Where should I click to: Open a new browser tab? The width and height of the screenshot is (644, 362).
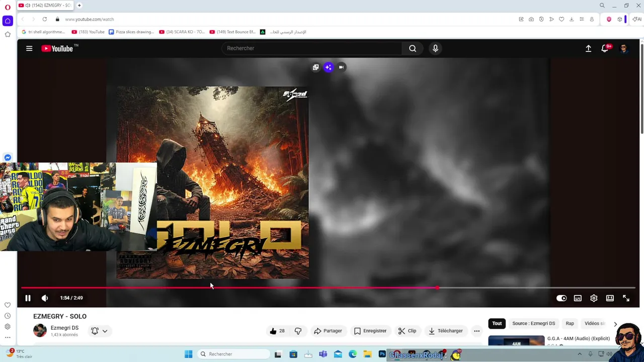(x=79, y=5)
